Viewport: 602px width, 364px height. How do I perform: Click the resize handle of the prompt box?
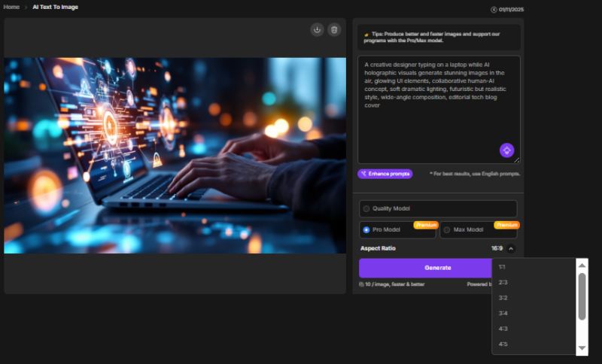(517, 160)
